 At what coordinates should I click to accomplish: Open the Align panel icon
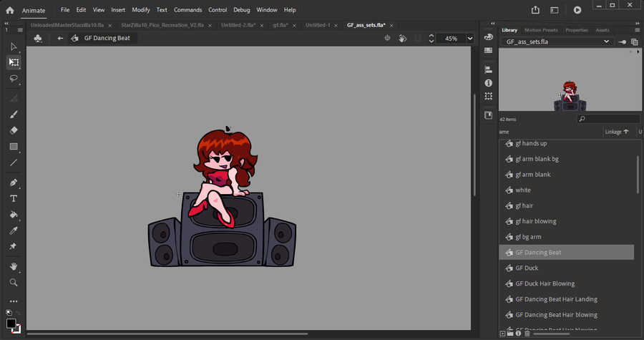488,69
